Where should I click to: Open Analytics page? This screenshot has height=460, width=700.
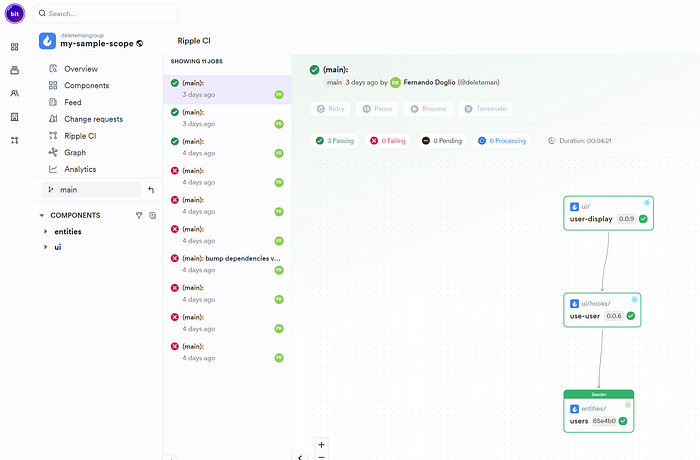[x=80, y=169]
